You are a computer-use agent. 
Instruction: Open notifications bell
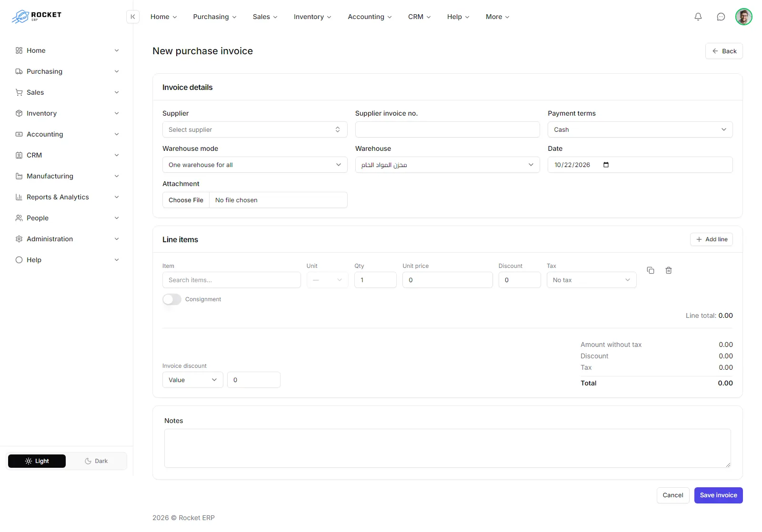(x=698, y=17)
